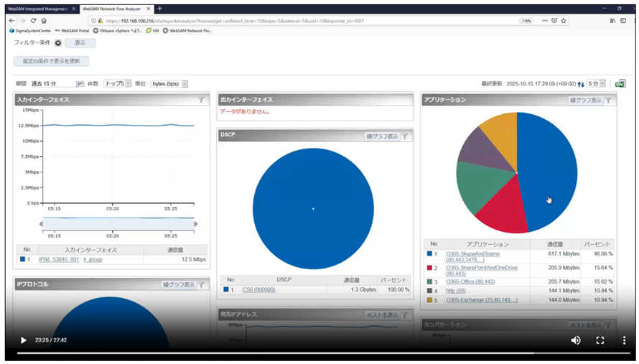This screenshot has height=364, width=639.
Task: Click the add filter condition plus icon
Action: tap(59, 43)
